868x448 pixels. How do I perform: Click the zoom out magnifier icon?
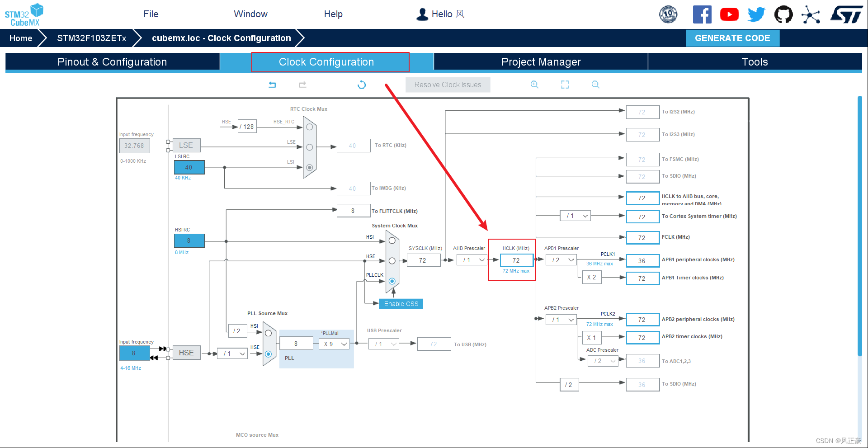595,85
